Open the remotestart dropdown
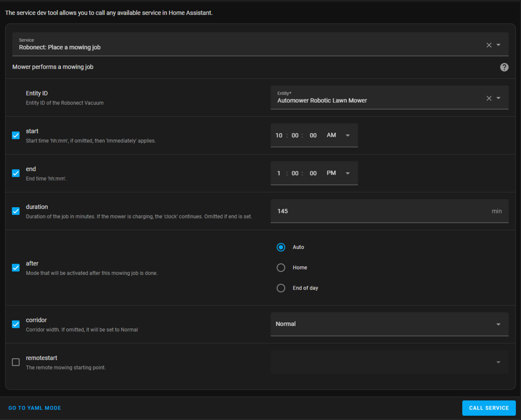The height and width of the screenshot is (420, 521). tap(389, 362)
